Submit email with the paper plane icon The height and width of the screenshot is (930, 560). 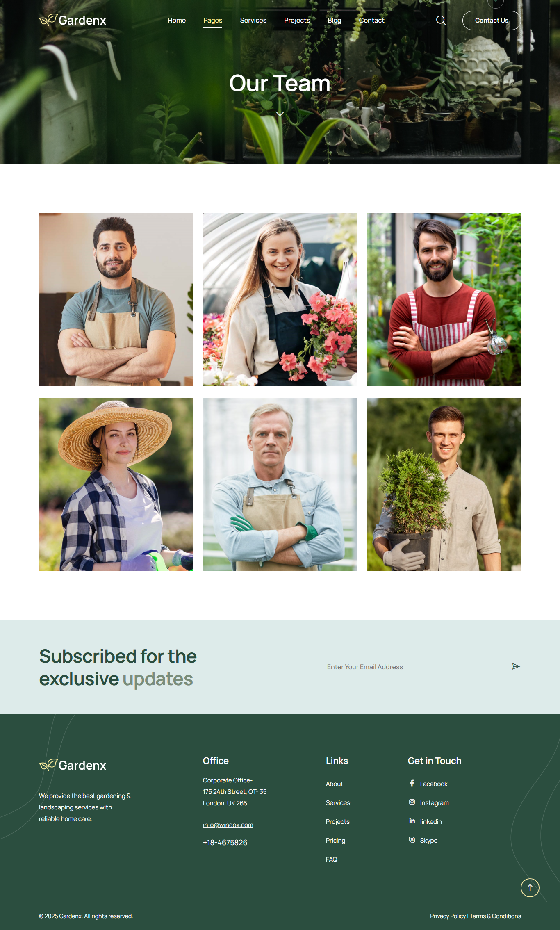(x=516, y=666)
